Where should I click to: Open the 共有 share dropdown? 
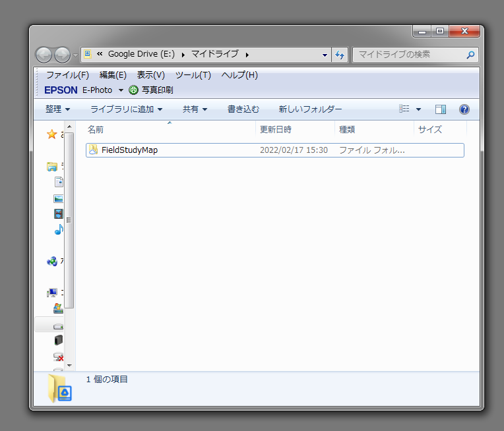(x=195, y=109)
